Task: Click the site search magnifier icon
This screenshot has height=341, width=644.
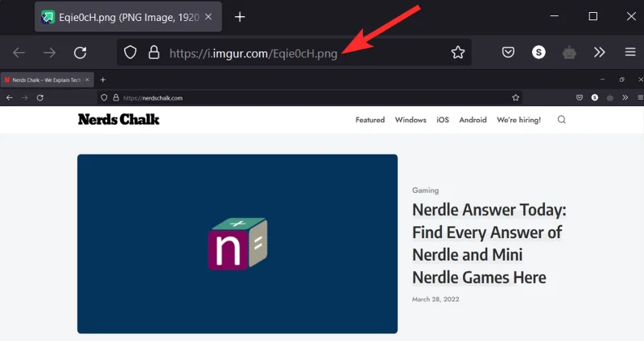Action: (x=561, y=119)
